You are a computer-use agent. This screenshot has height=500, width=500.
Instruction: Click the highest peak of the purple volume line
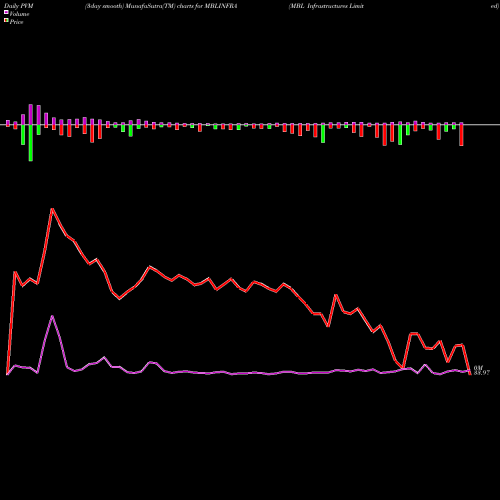pos(52,316)
